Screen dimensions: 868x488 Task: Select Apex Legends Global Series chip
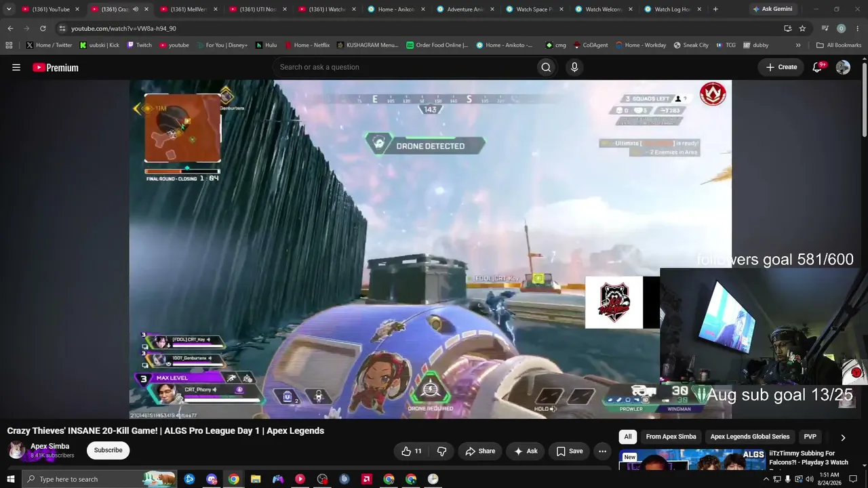point(750,436)
